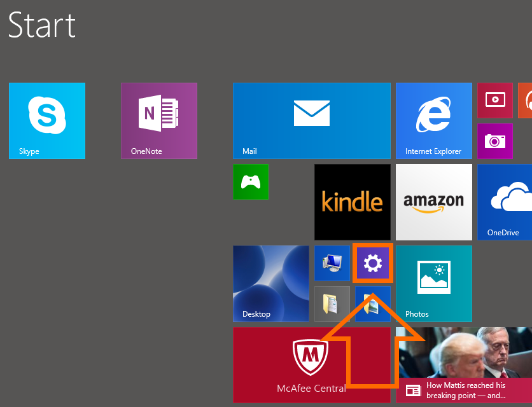
Task: Launch the OneNote tile
Action: (x=159, y=121)
